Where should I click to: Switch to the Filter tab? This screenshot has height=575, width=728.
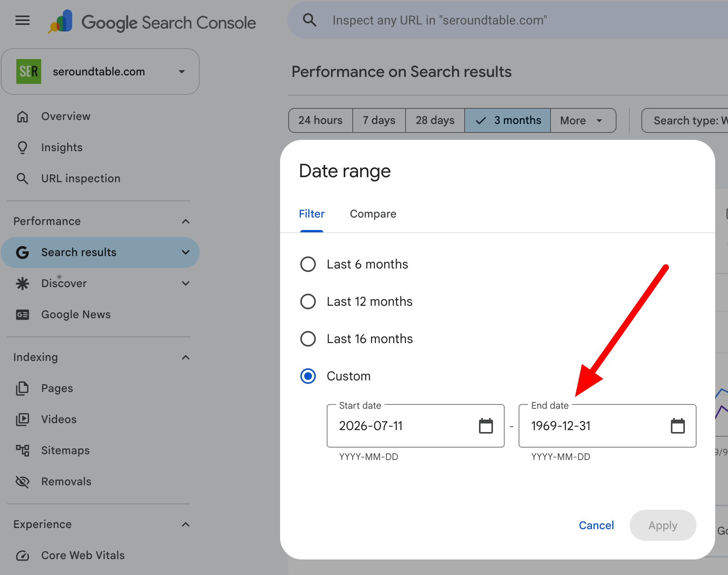point(312,214)
